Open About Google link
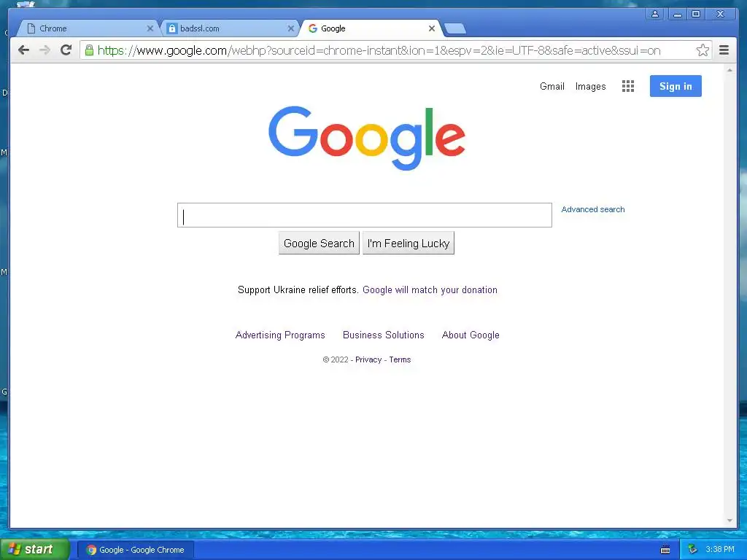 point(471,335)
